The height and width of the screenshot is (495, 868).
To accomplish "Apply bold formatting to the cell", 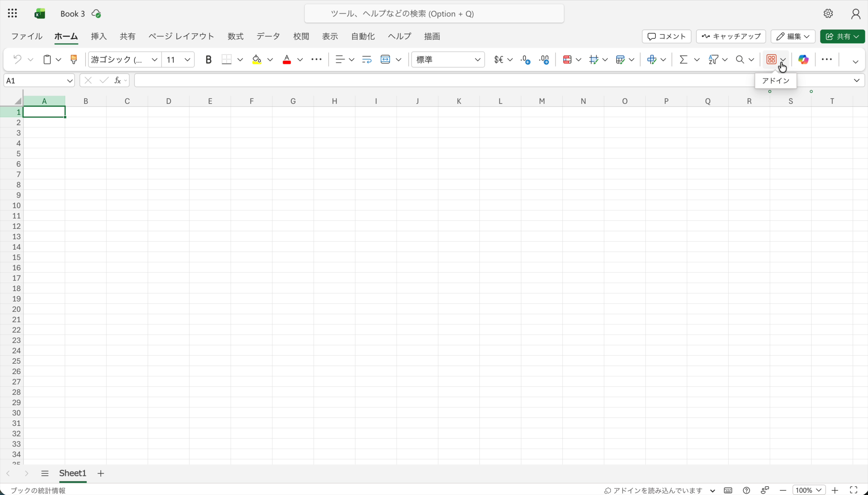I will coord(208,59).
